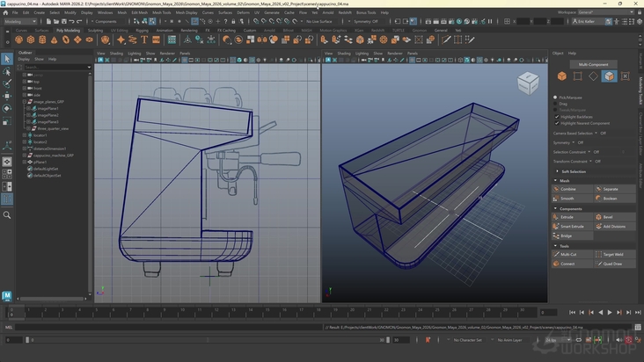The width and height of the screenshot is (644, 362).
Task: Select cappucino_machine_GRP in the Outliner
Action: tap(54, 156)
